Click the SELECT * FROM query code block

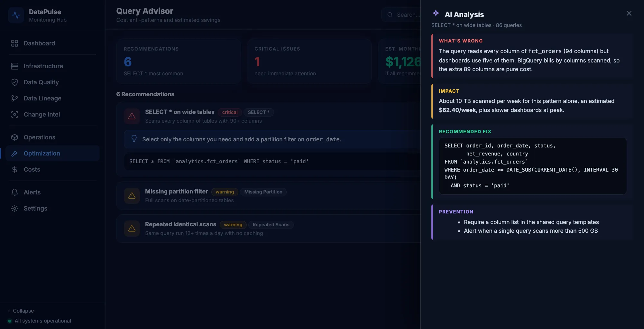click(x=272, y=162)
